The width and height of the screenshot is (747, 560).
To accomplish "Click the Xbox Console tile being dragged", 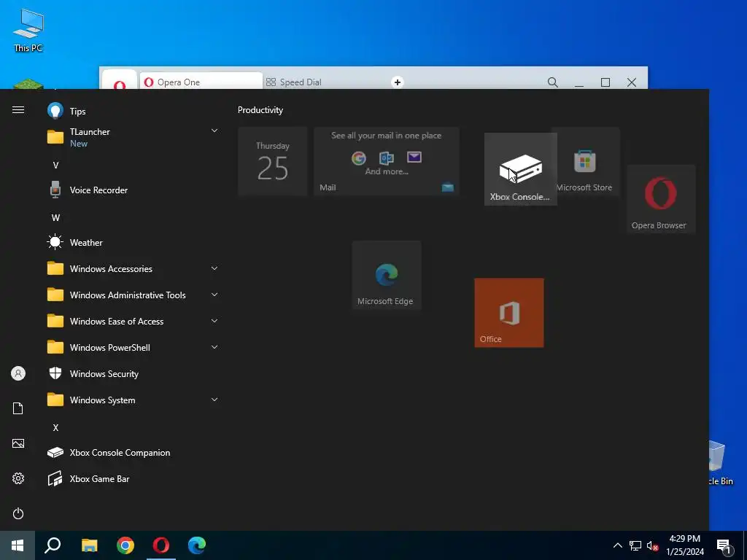I will pos(520,169).
